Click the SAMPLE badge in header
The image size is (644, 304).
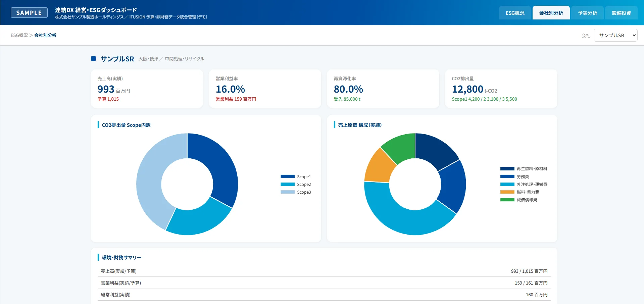(29, 13)
